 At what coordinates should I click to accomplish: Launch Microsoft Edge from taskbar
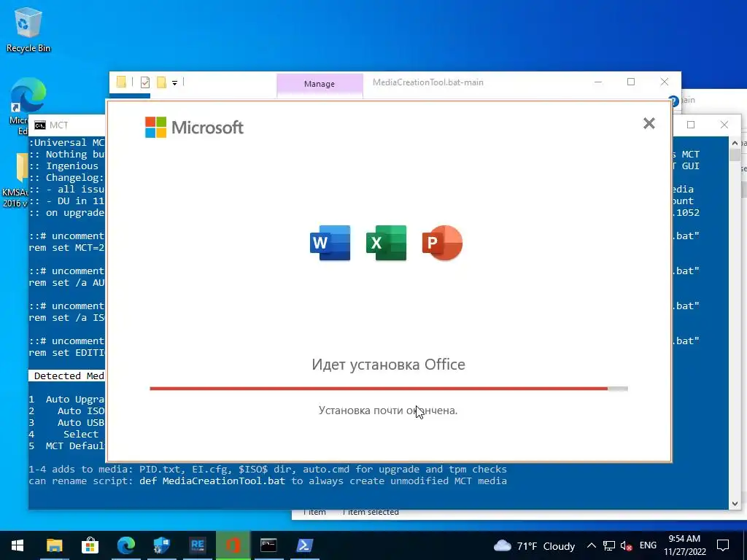point(125,545)
